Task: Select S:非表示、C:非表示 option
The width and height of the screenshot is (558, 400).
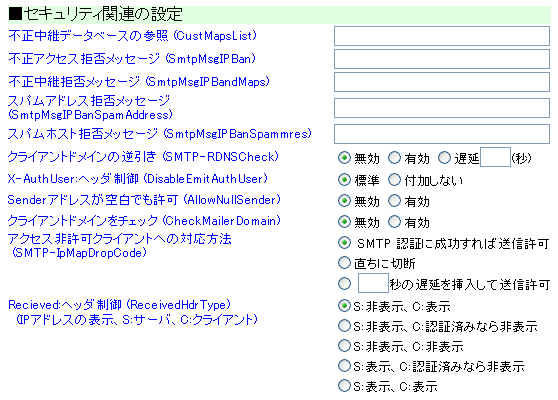Action: 344,346
